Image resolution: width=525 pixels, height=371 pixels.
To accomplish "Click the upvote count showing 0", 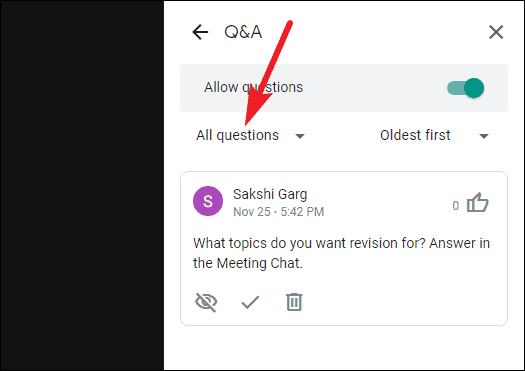I will [455, 206].
